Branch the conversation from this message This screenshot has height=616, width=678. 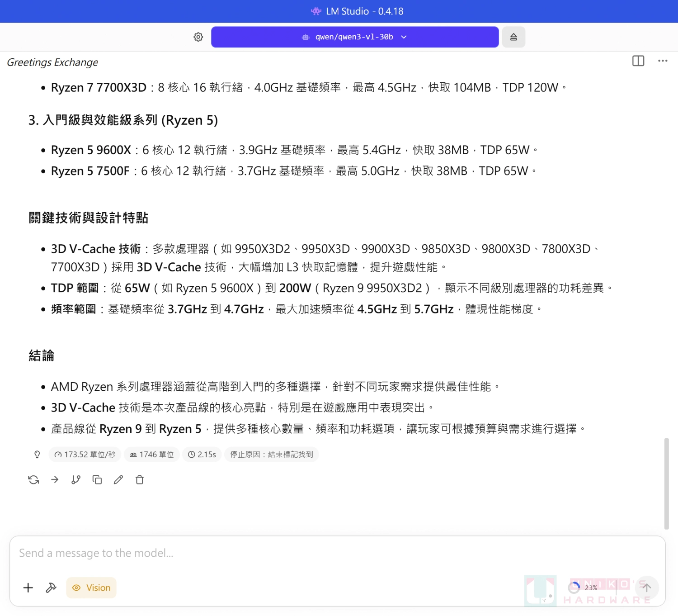[76, 480]
